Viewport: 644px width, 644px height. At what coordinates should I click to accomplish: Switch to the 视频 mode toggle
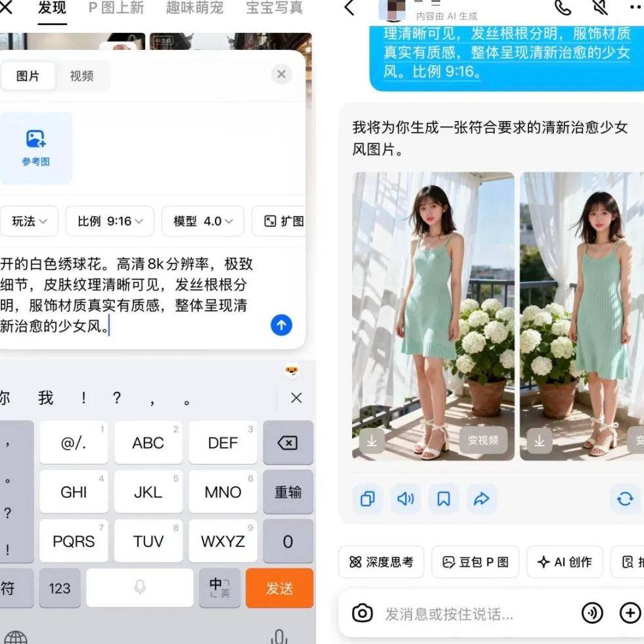[x=81, y=76]
